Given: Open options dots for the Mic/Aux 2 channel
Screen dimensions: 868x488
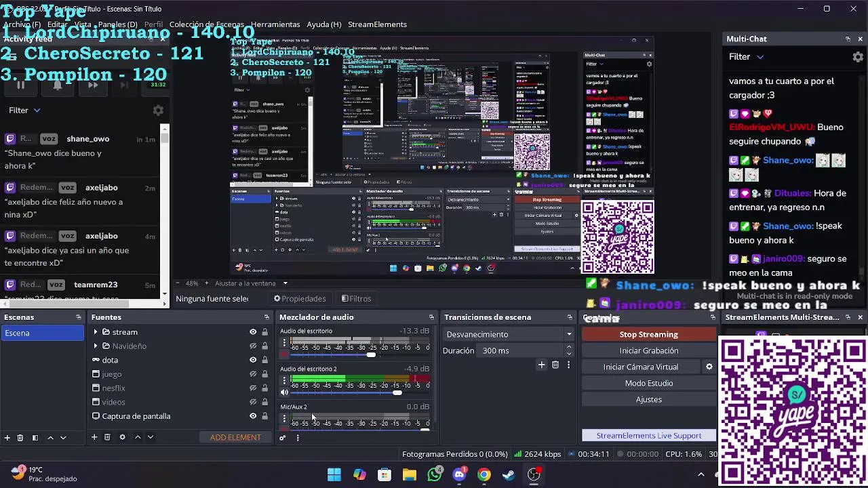Looking at the screenshot, I should [x=284, y=419].
